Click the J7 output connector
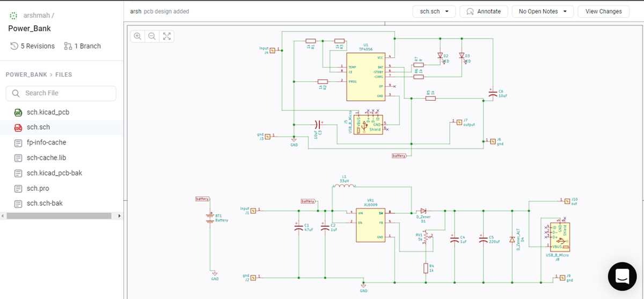Viewport: 644px width, 299px height. pyautogui.click(x=458, y=122)
